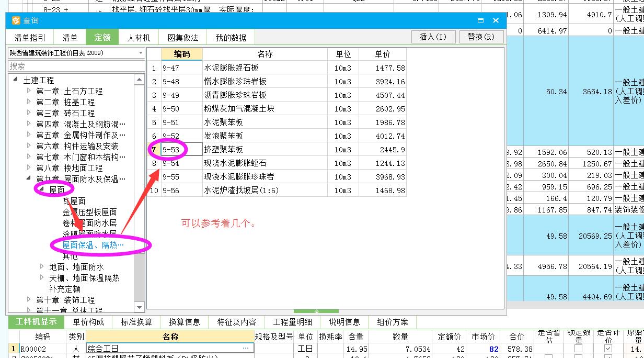Expand 第八章 楼地面工程 arrow
Image resolution: width=644 pixels, height=358 pixels.
[x=29, y=167]
